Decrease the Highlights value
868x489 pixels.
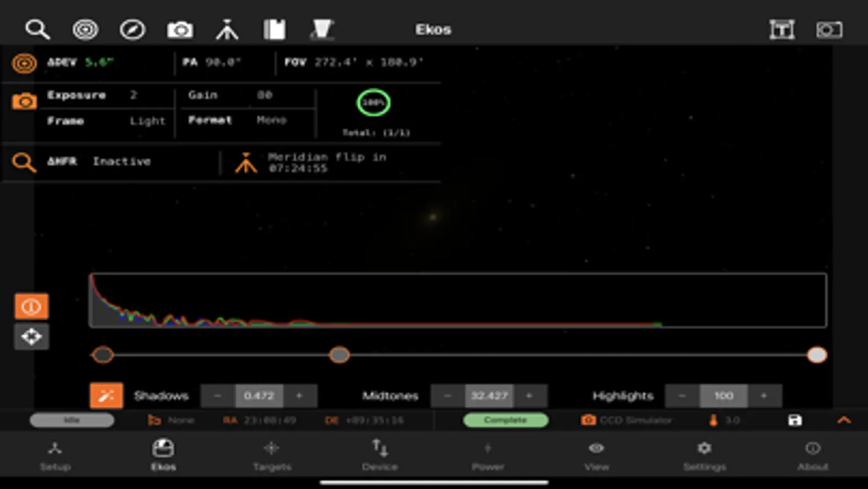(682, 396)
